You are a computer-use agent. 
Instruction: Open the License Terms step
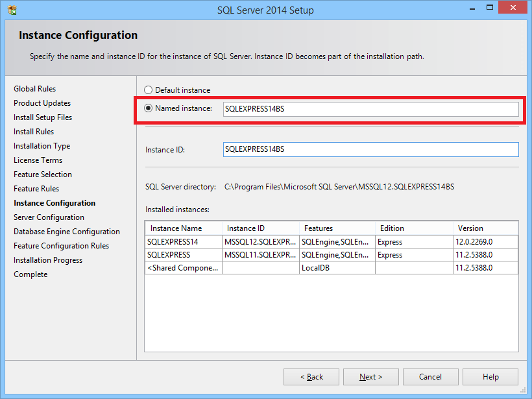click(38, 160)
